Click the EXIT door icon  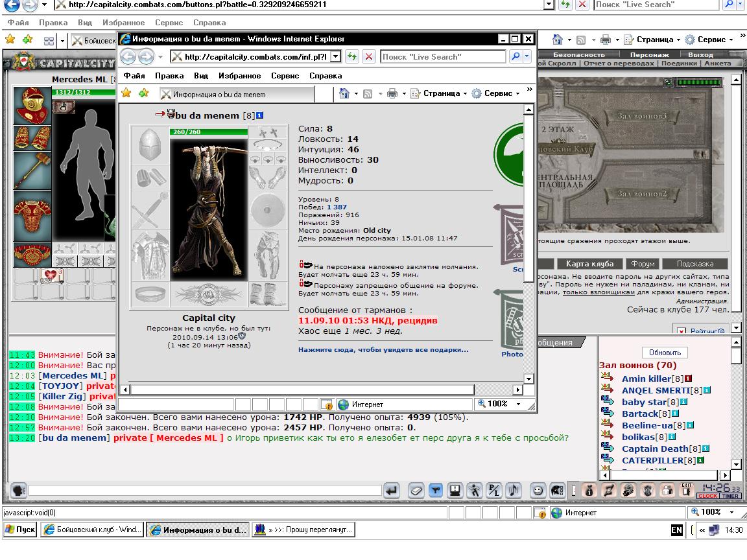[687, 490]
